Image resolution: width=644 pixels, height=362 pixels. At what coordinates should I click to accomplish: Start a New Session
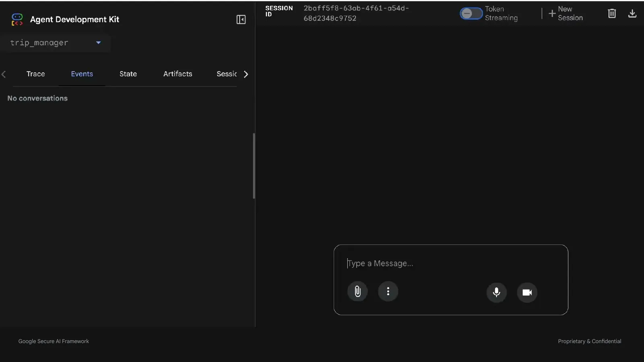[x=566, y=13]
